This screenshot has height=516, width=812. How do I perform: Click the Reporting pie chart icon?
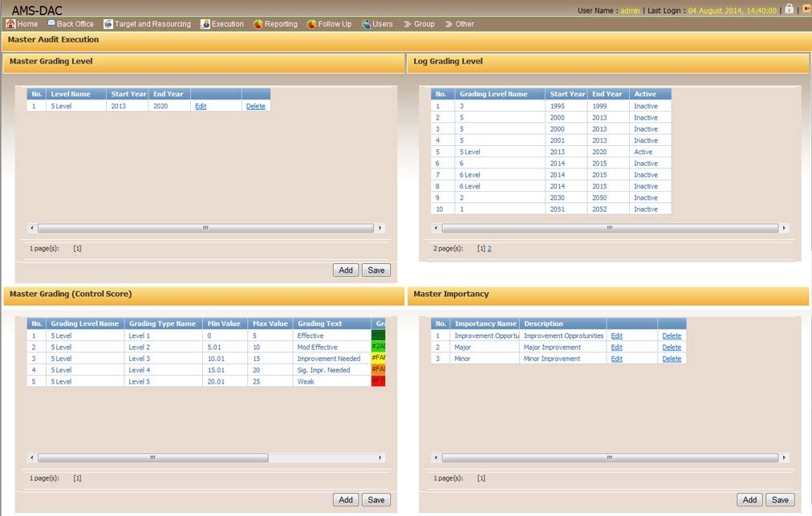click(258, 24)
